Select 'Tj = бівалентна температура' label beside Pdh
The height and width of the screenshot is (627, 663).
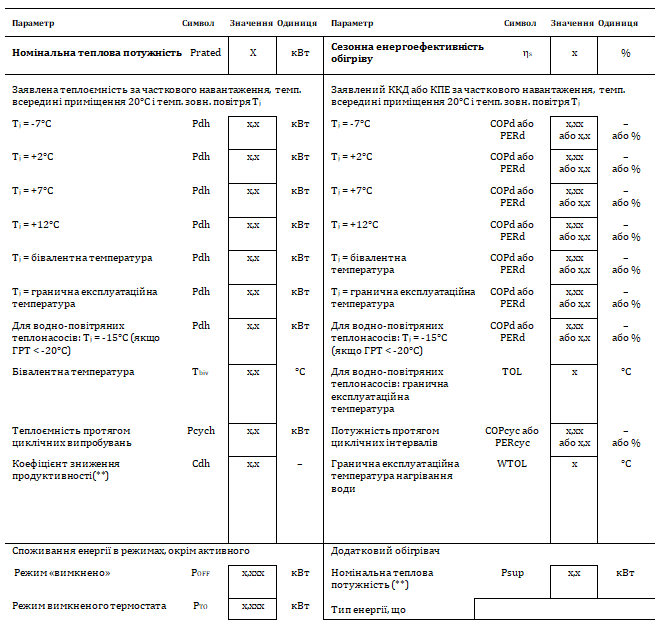pyautogui.click(x=82, y=258)
